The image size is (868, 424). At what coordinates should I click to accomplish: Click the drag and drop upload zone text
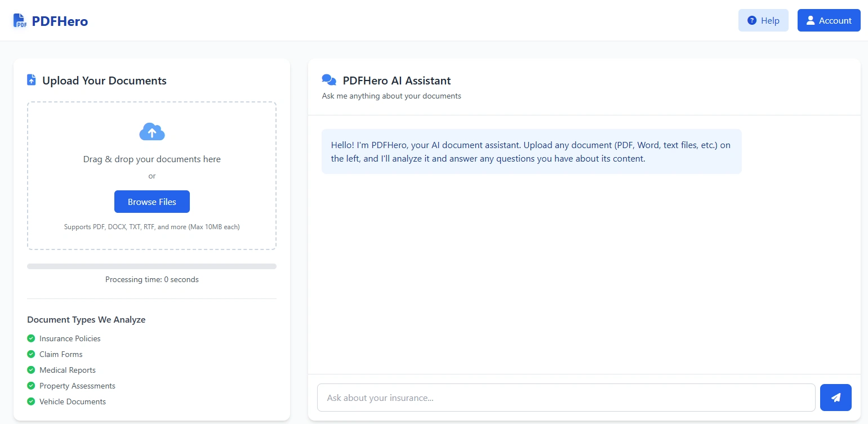[152, 159]
